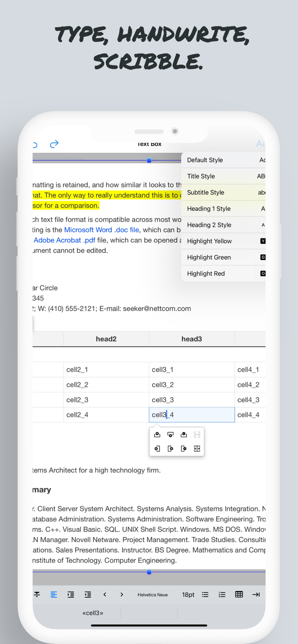The height and width of the screenshot is (644, 298).
Task: Select table cell cell2_4
Action: [x=106, y=415]
